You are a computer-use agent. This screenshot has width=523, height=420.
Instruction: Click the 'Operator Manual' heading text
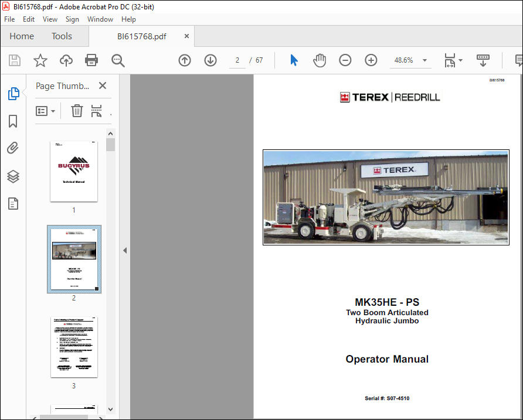coord(387,359)
